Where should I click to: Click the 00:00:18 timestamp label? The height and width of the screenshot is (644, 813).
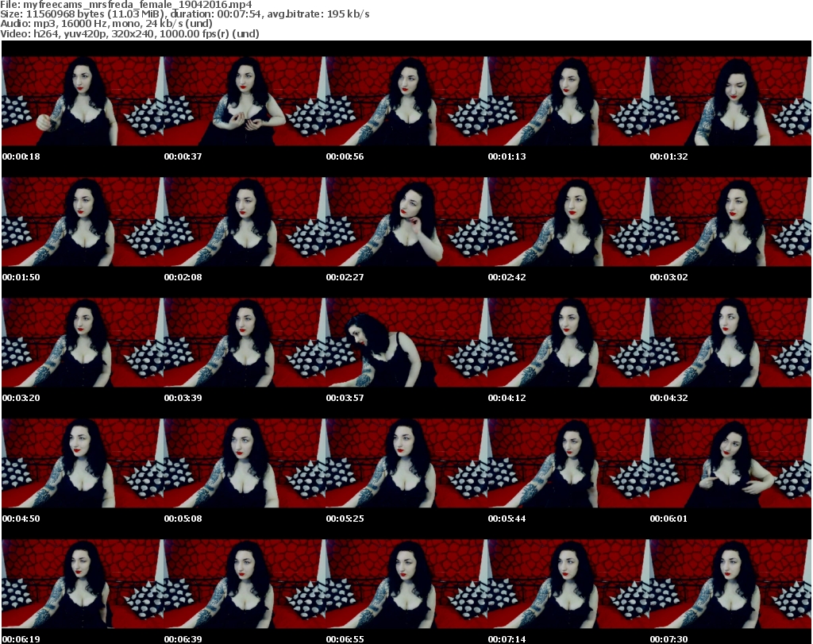[x=21, y=156]
